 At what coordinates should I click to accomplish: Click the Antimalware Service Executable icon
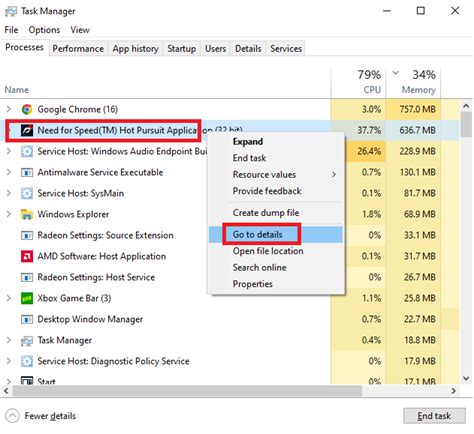(27, 172)
